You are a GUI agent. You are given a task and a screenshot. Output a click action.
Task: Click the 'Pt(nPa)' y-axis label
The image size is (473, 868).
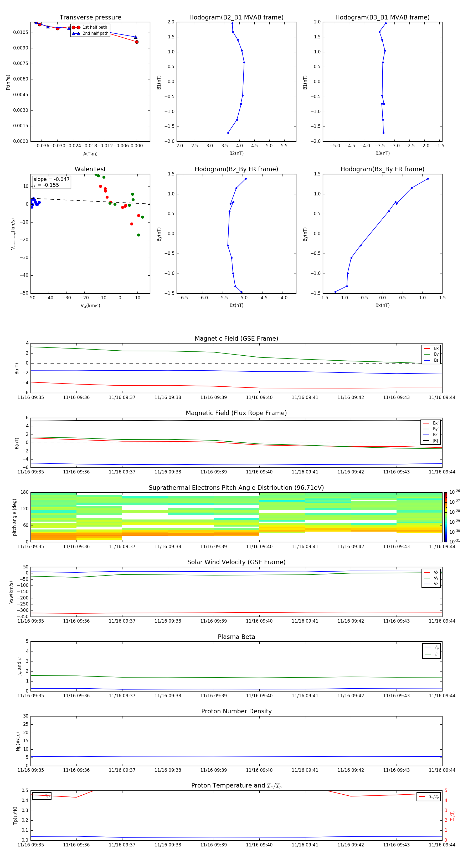click(8, 82)
